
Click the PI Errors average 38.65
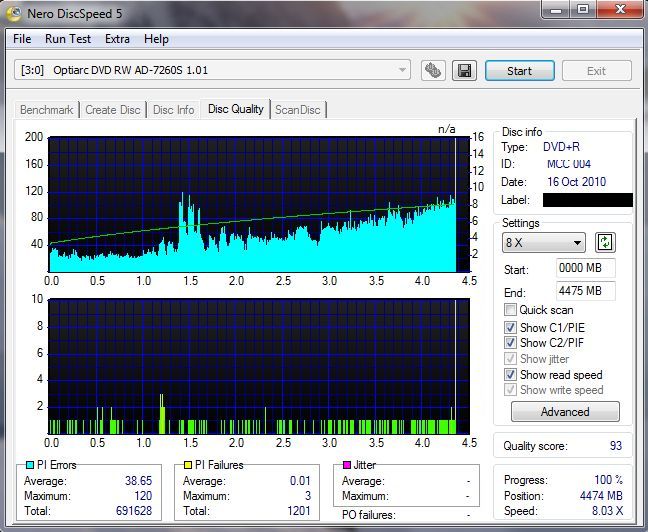[138, 480]
